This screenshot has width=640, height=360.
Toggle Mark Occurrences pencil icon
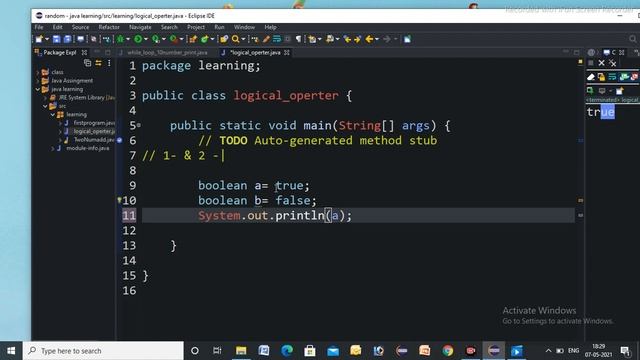coord(266,39)
